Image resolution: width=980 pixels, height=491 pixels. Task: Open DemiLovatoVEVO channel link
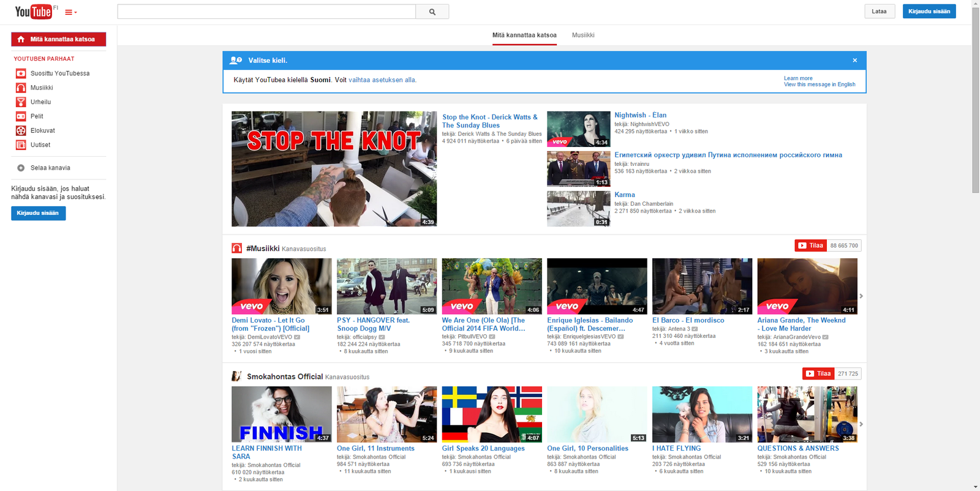[269, 337]
